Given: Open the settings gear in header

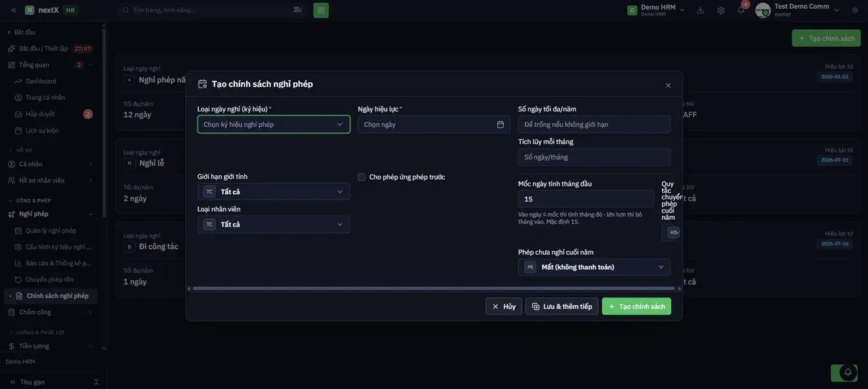Looking at the screenshot, I should click(x=721, y=10).
